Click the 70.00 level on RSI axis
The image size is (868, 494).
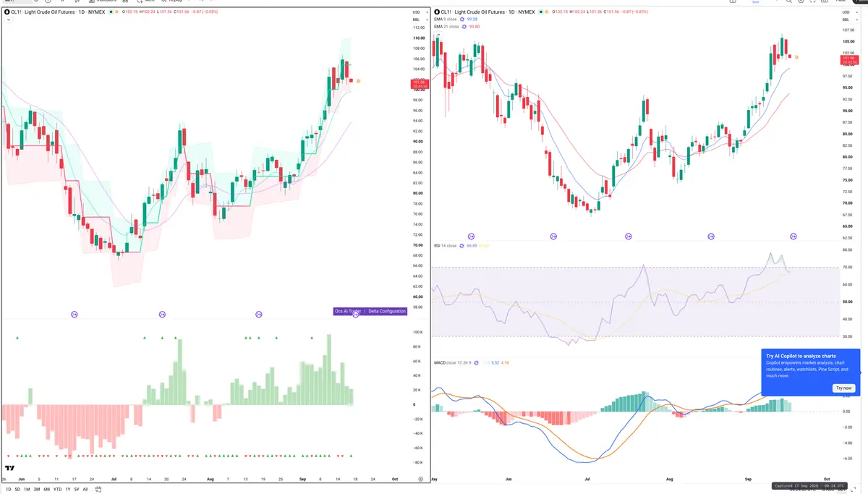pyautogui.click(x=846, y=268)
